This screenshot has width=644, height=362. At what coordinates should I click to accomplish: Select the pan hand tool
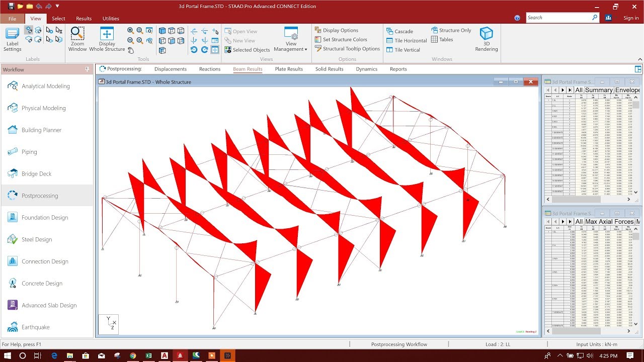click(x=131, y=50)
